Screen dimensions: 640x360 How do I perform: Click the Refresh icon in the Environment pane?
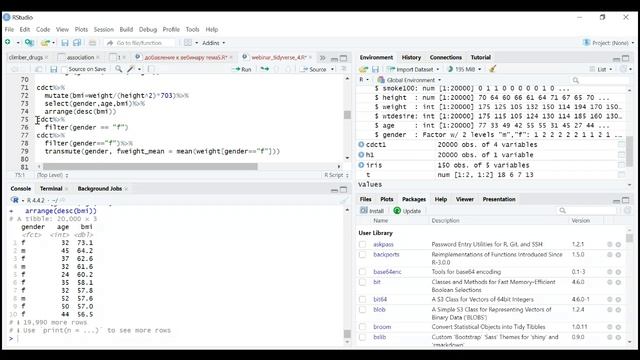pos(623,69)
